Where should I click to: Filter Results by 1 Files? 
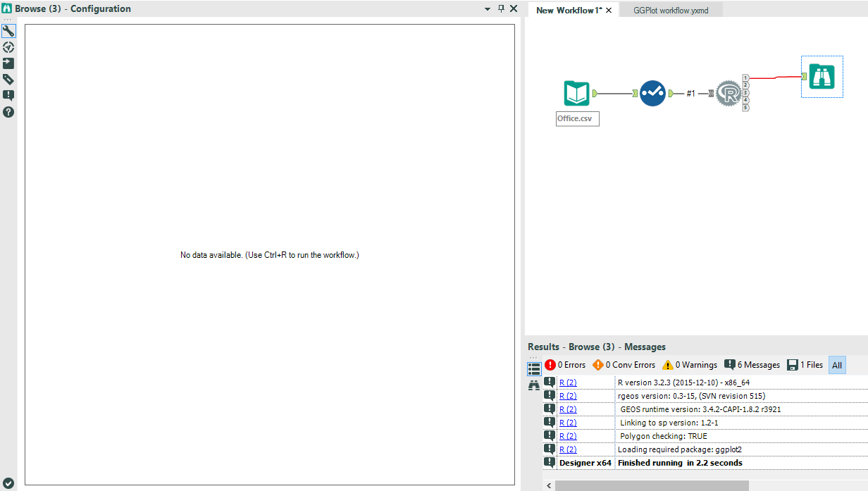805,365
